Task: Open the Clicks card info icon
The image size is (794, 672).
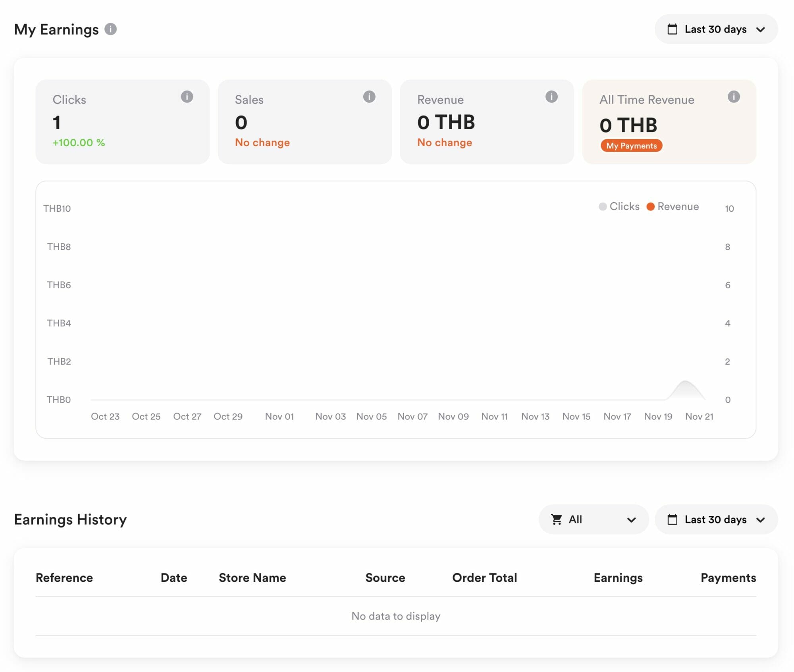Action: pyautogui.click(x=187, y=97)
